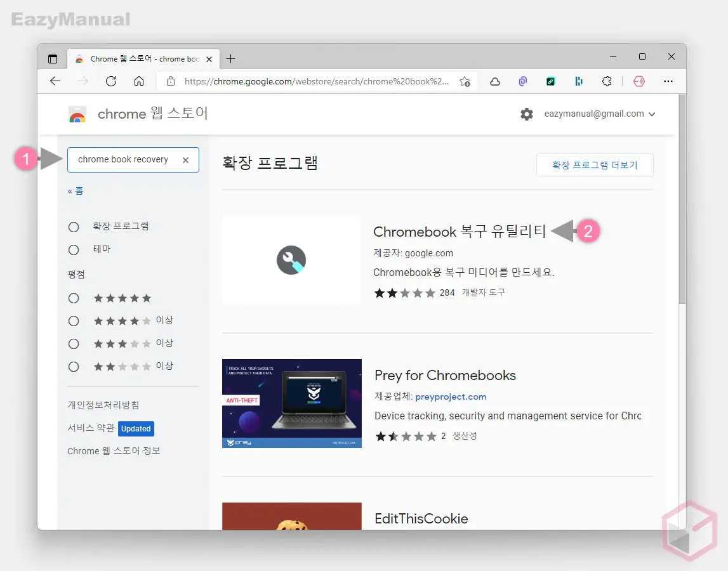Screen dimensions: 728x571
Task: Open the 서비스 약관 link
Action: pos(91,428)
